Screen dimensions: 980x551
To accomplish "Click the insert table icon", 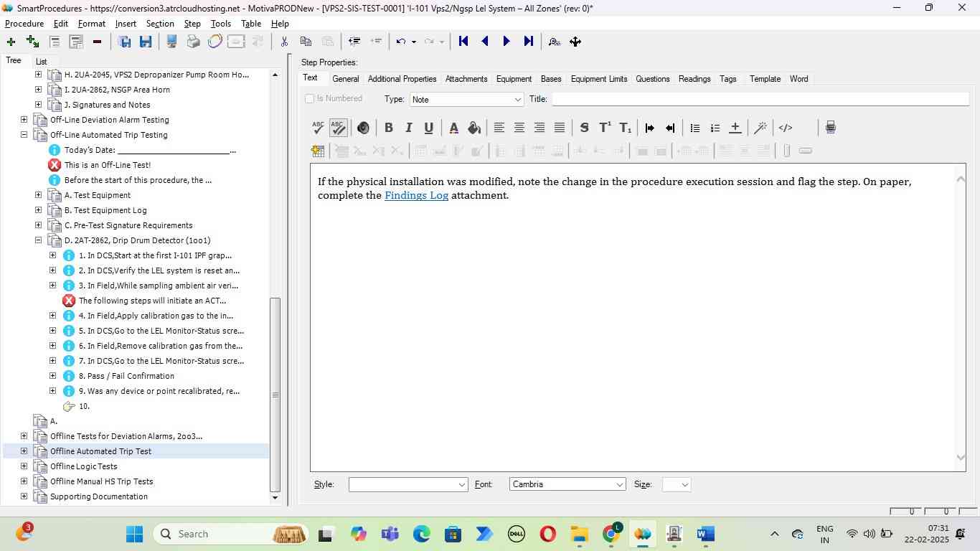I will 318,151.
